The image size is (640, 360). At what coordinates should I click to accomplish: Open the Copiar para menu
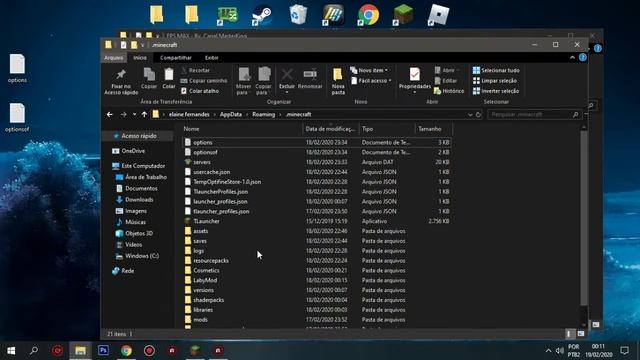click(x=264, y=82)
